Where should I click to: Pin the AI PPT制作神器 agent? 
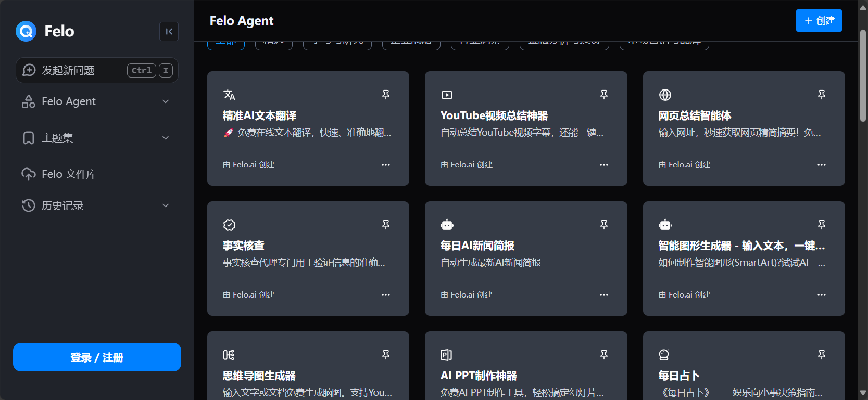pyautogui.click(x=604, y=355)
